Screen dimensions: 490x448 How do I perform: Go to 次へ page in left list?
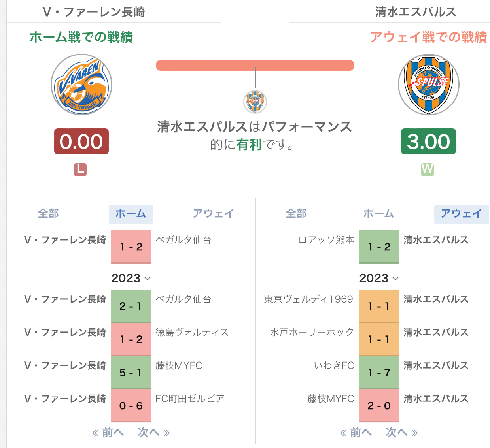[154, 433]
